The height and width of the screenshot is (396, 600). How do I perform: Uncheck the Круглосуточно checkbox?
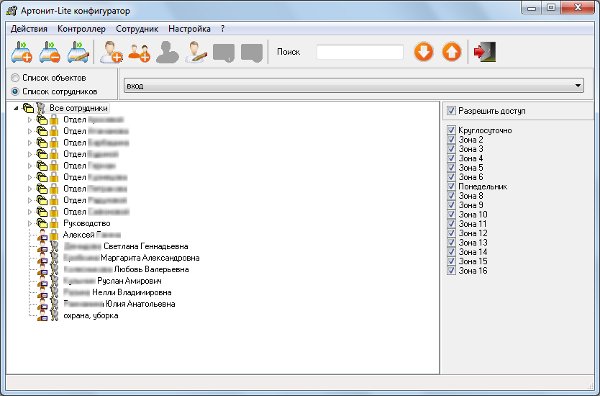452,130
